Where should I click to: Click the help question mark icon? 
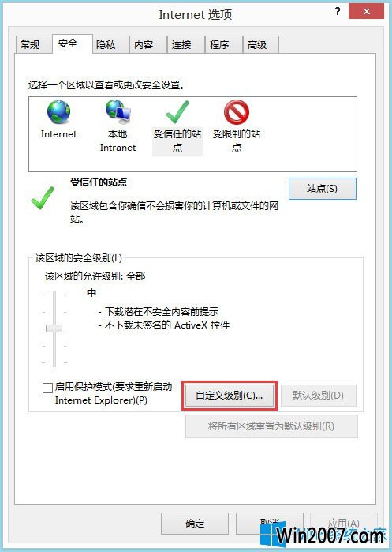(338, 12)
